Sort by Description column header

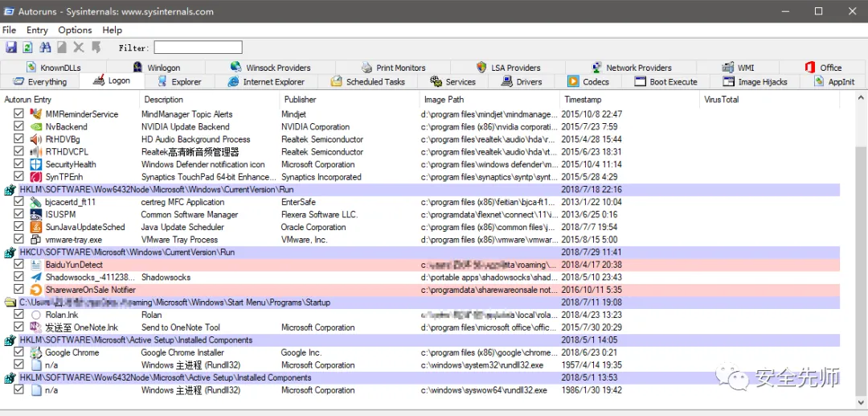tap(210, 100)
